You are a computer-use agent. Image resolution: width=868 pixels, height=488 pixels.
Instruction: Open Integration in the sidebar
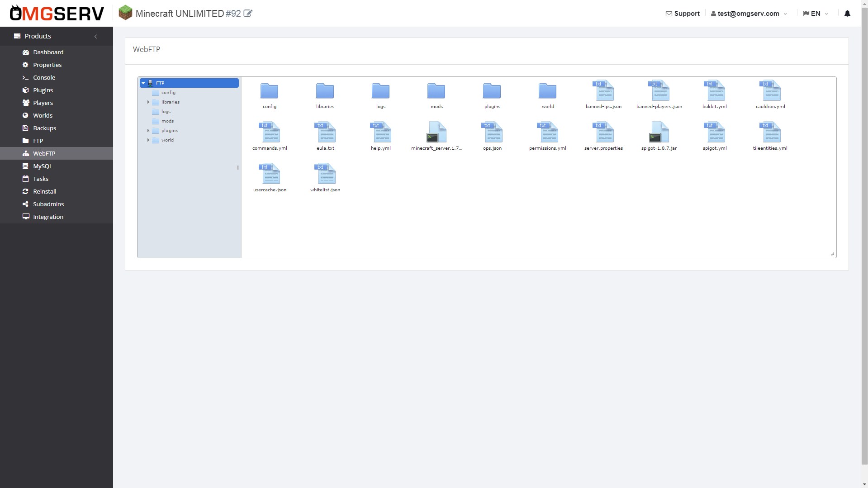click(x=57, y=217)
